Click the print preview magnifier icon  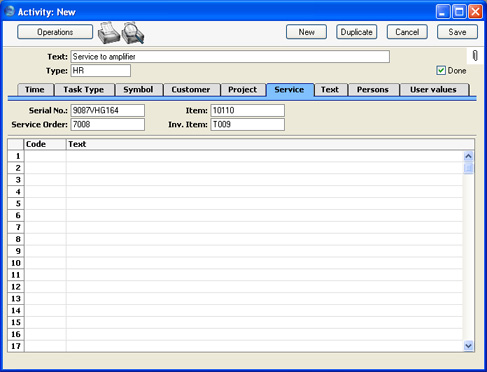click(133, 33)
